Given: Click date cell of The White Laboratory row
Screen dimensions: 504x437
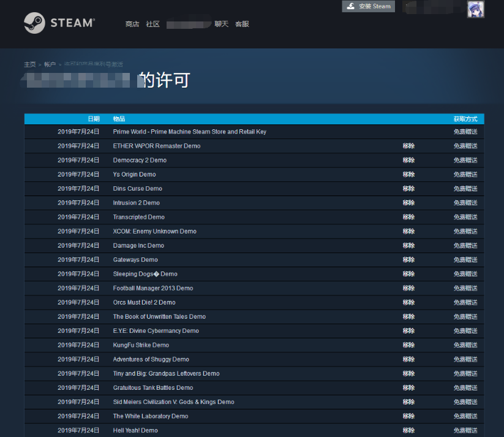Looking at the screenshot, I should click(x=78, y=416).
